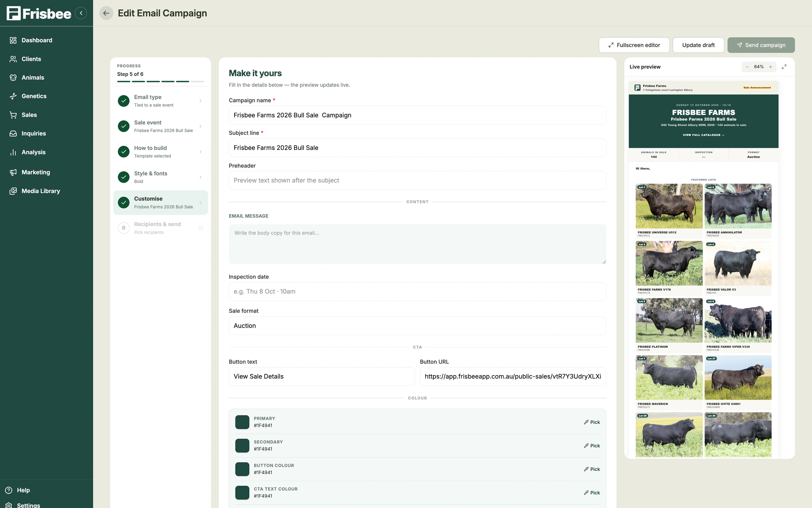Screen dimensions: 812x508
Task: Pick the Primary colour
Action: pyautogui.click(x=592, y=422)
